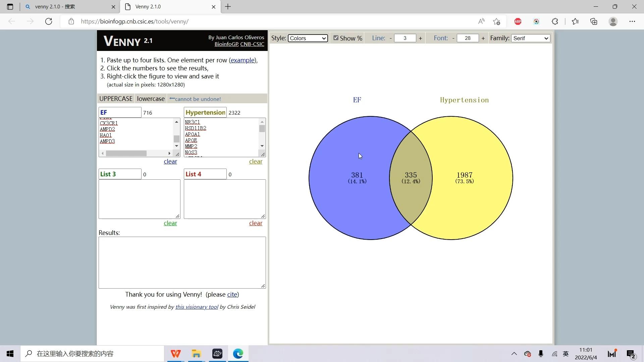The height and width of the screenshot is (362, 644).
Task: Open the ABP Adblock extension icon
Action: [x=518, y=21]
